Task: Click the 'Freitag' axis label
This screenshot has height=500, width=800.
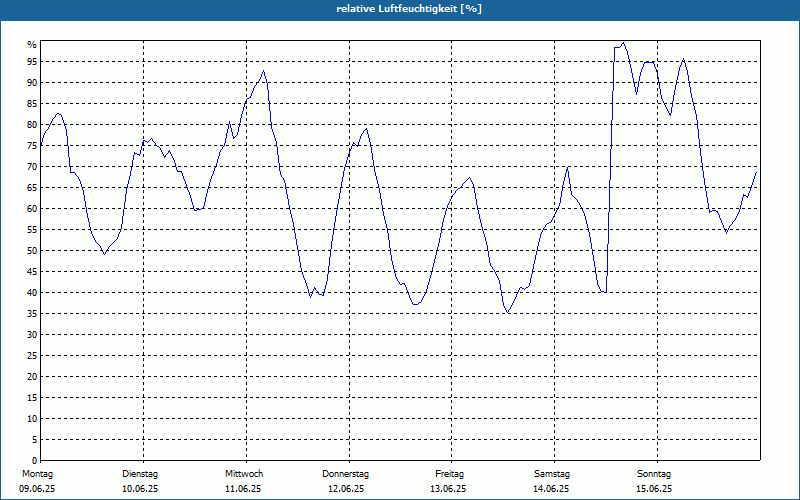Action: pyautogui.click(x=449, y=474)
